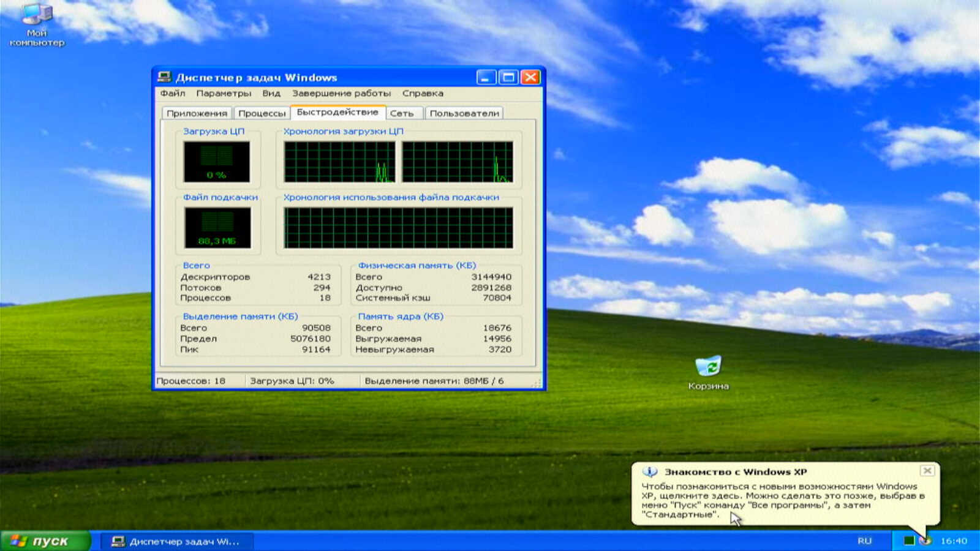Switch to the Процессы tab

point(262,113)
